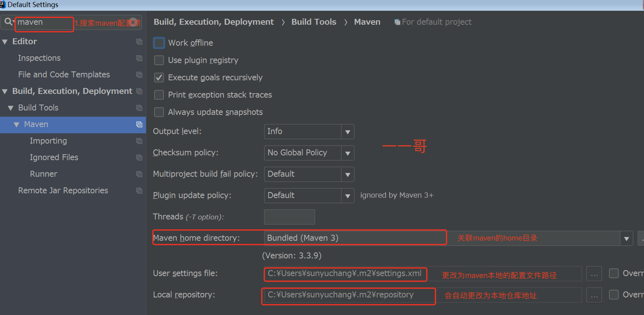644x315 pixels.
Task: Open the Checksum policy dropdown
Action: pyautogui.click(x=347, y=153)
